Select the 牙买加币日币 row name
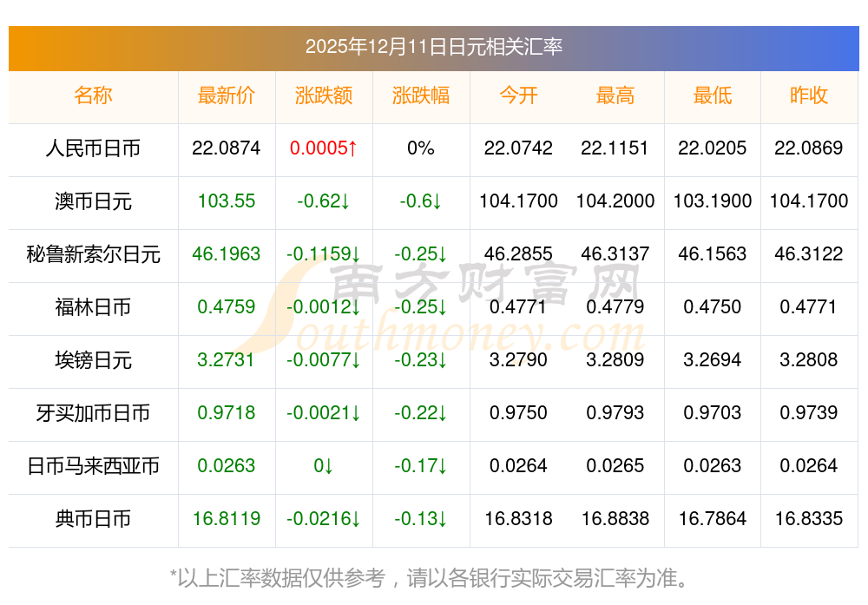The image size is (868, 605). pyautogui.click(x=93, y=413)
